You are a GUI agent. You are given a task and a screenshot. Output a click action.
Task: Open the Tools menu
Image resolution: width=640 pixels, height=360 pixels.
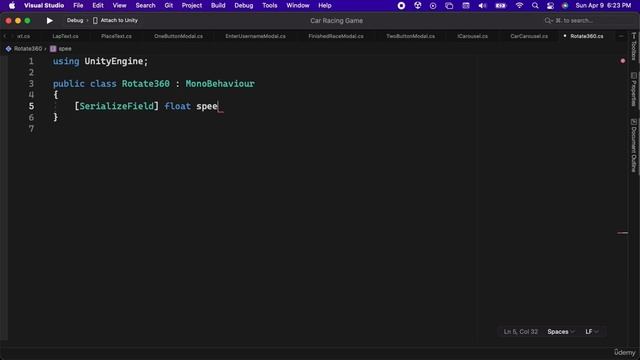click(269, 6)
